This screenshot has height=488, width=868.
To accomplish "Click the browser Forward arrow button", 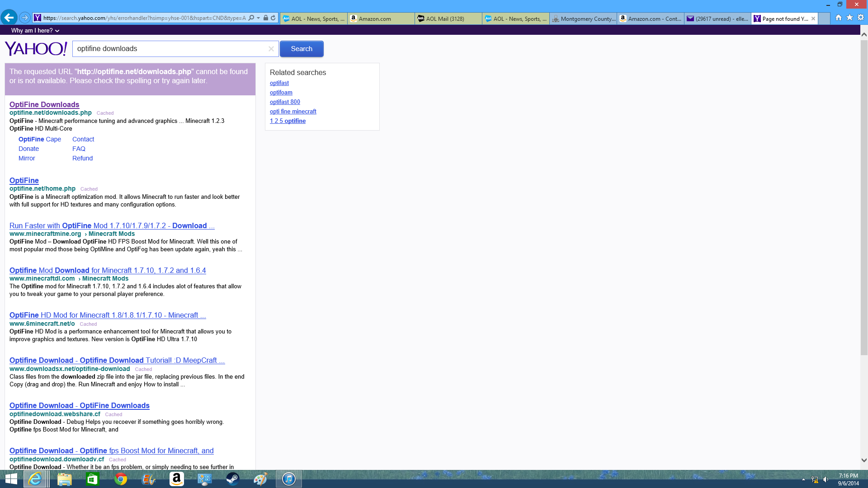I will click(x=25, y=18).
